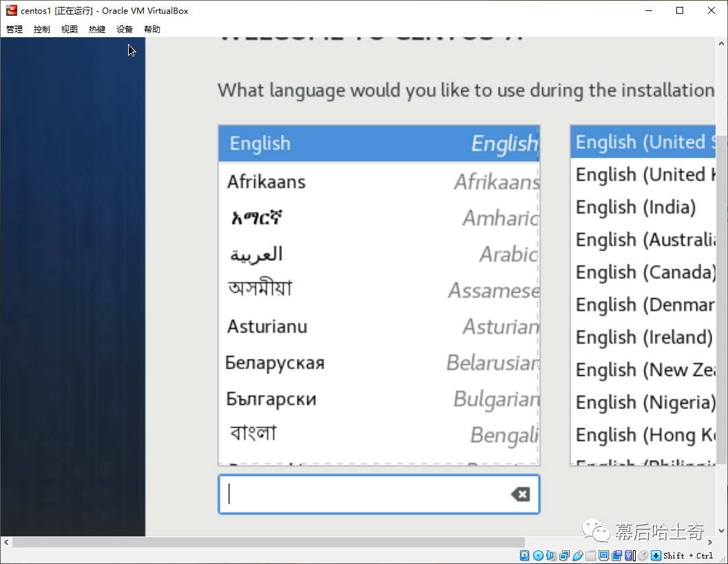Screen dimensions: 728x564
Task: Click the USB devices status icon
Action: point(577,555)
